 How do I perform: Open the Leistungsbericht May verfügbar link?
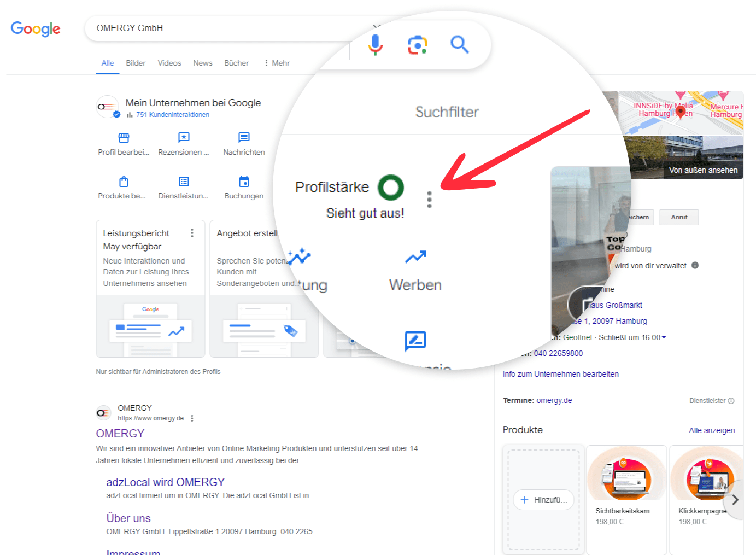(136, 240)
